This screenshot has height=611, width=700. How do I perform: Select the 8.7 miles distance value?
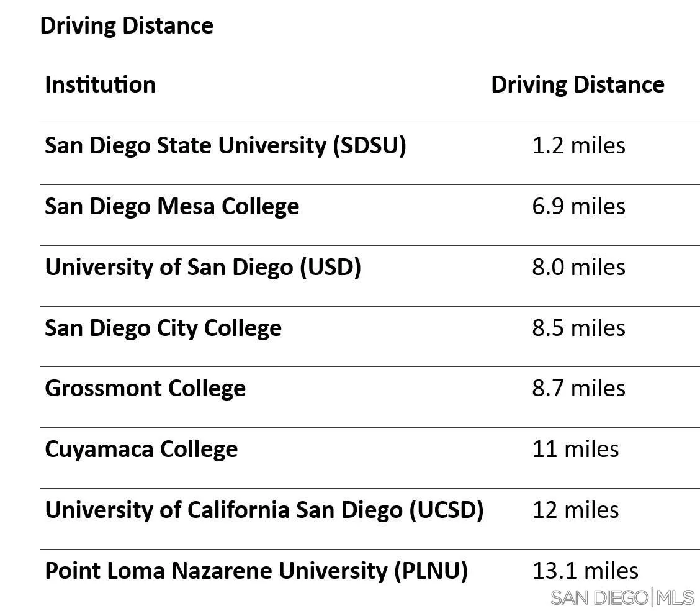[578, 388]
